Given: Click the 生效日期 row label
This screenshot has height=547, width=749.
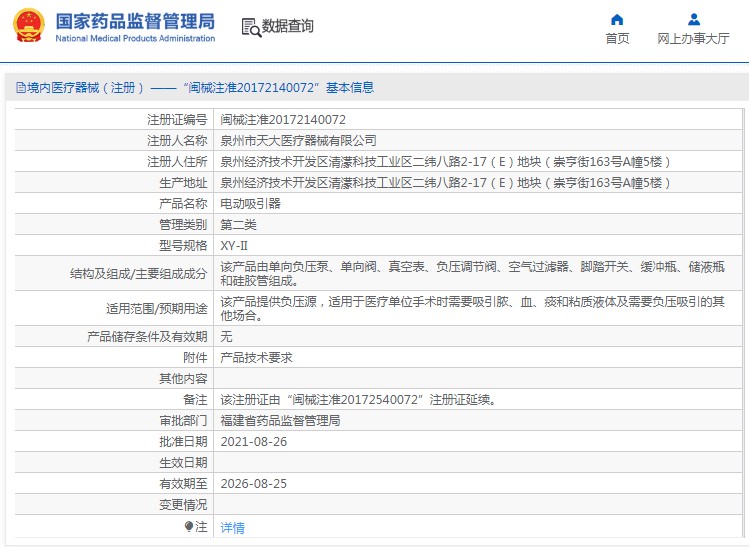Looking at the screenshot, I should [x=183, y=462].
